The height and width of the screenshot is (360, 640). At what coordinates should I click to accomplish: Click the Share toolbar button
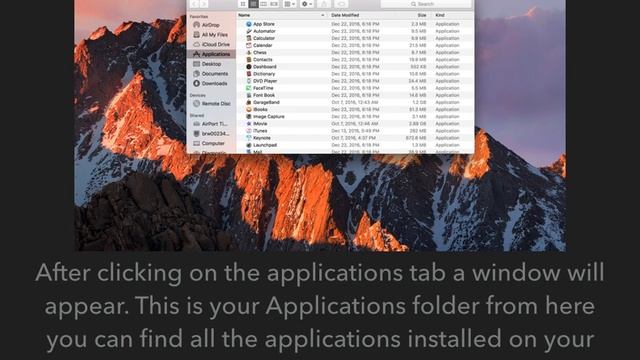pos(324,4)
